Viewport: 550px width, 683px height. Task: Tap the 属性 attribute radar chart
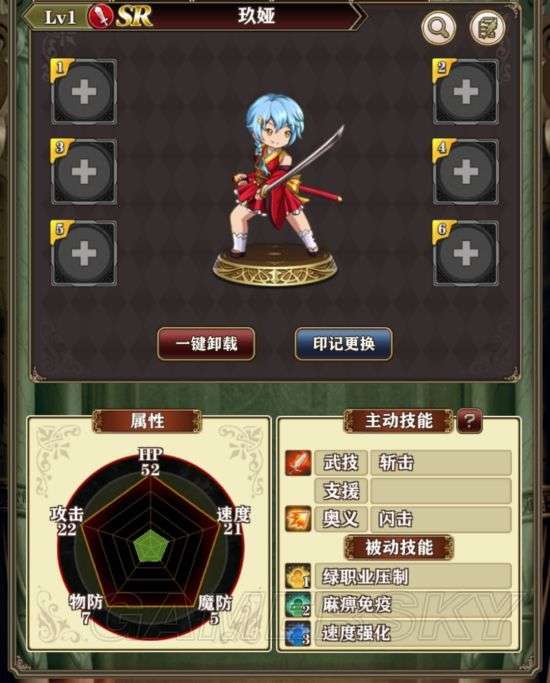click(x=150, y=547)
